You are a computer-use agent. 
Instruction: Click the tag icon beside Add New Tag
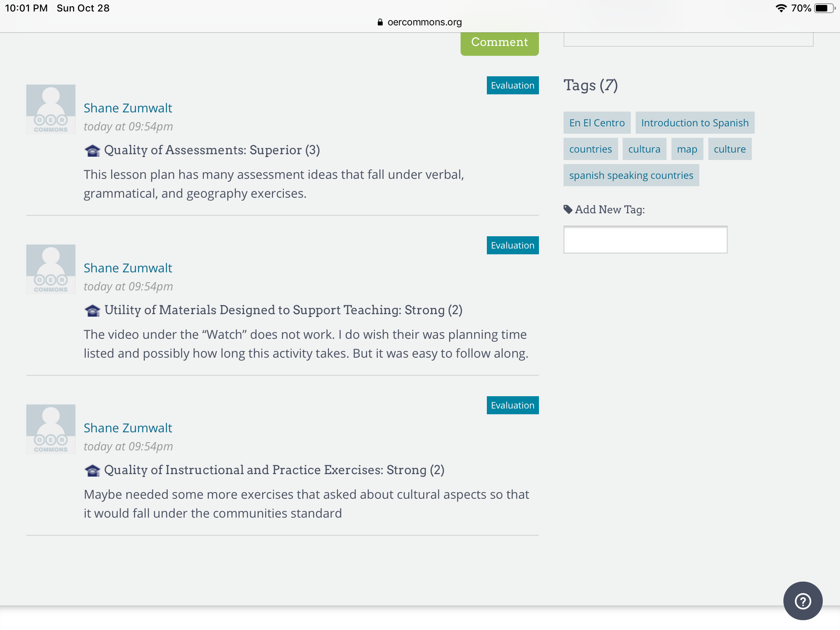568,210
